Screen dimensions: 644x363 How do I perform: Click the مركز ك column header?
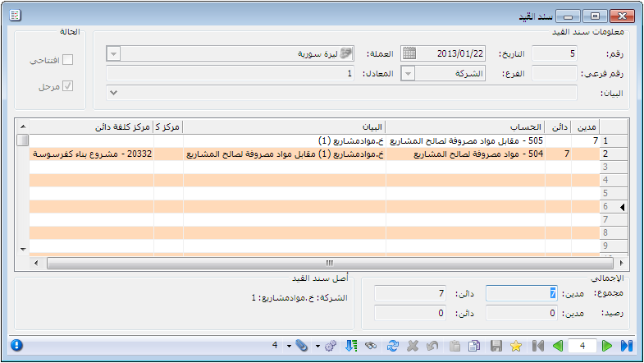pyautogui.click(x=168, y=127)
